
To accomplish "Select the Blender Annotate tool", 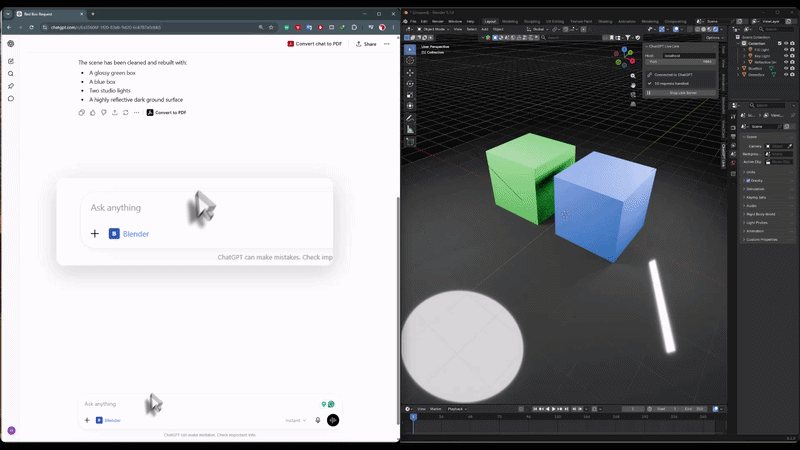I will (x=410, y=118).
